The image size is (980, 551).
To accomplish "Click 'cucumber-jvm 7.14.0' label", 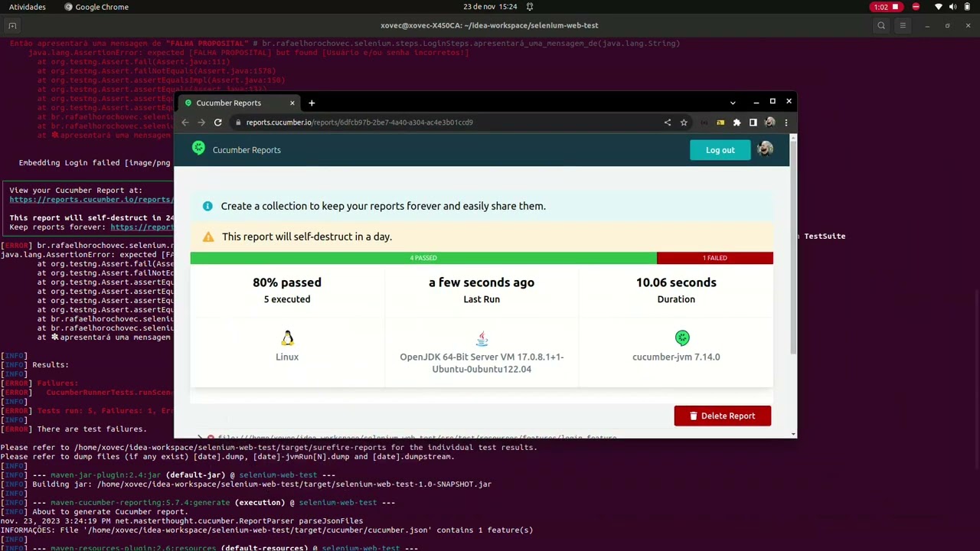I will click(x=676, y=357).
